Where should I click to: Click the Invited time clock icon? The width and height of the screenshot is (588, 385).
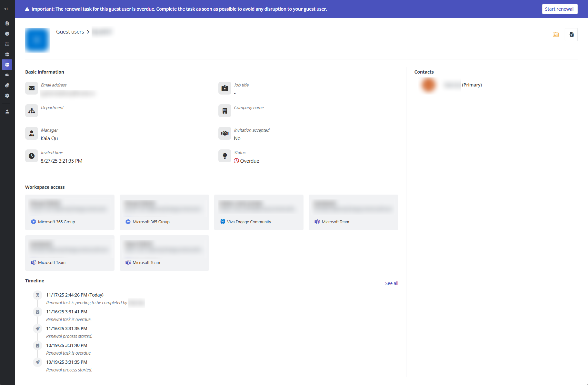32,156
